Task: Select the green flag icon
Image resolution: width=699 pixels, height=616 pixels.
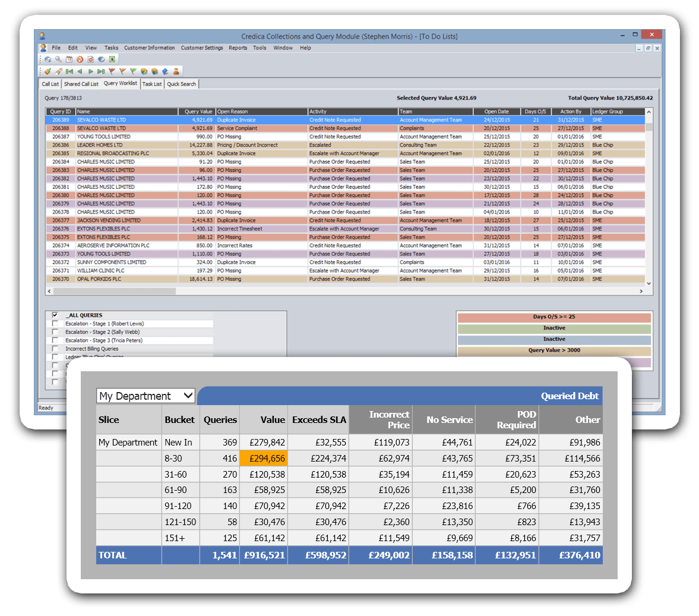Action: [133, 70]
